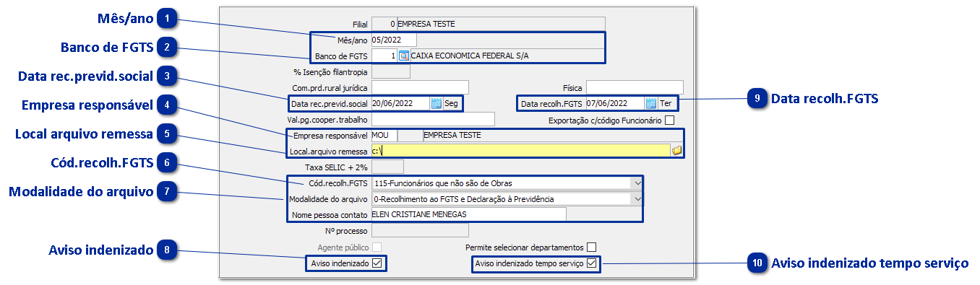The height and width of the screenshot is (285, 980).
Task: Click the % Isenção filantropia field
Action: pyautogui.click(x=390, y=71)
